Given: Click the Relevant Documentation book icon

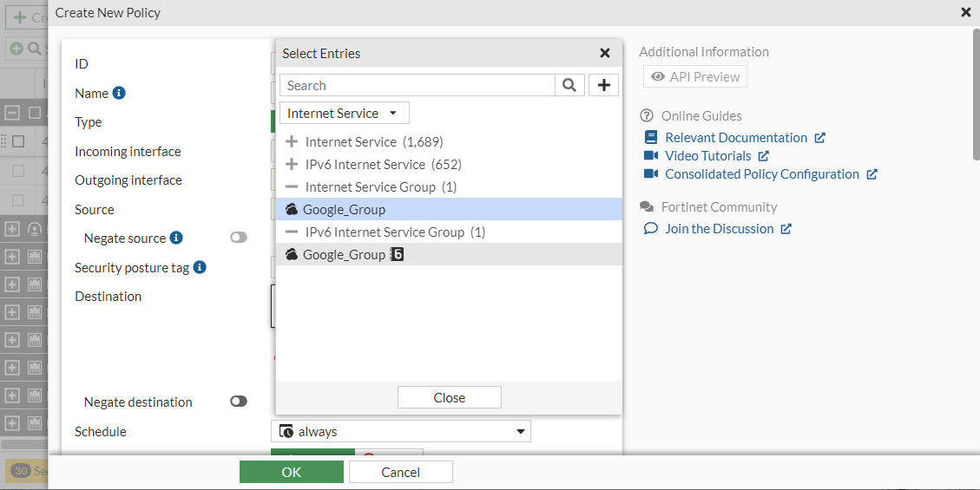Looking at the screenshot, I should click(x=652, y=138).
